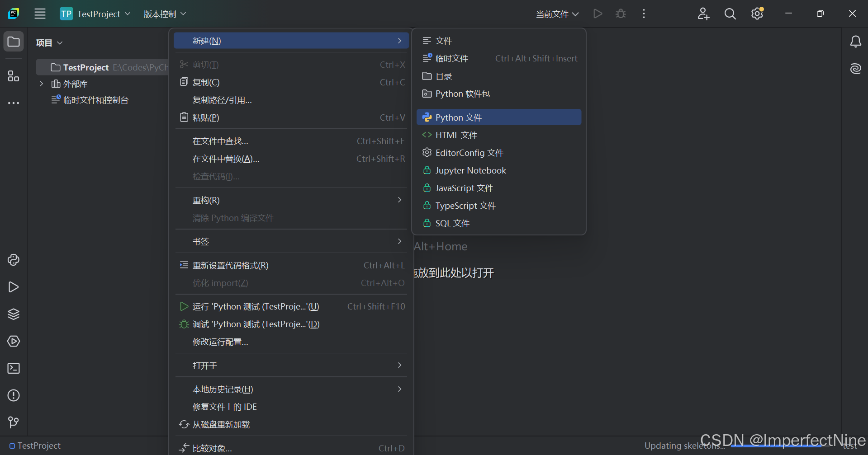Open the Structure tool window icon
This screenshot has width=868, height=455.
[x=14, y=76]
